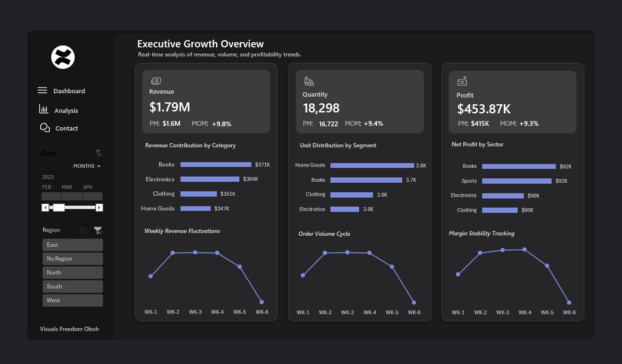Clear the Region slicer filter
Image resolution: width=622 pixels, height=364 pixels.
(98, 231)
